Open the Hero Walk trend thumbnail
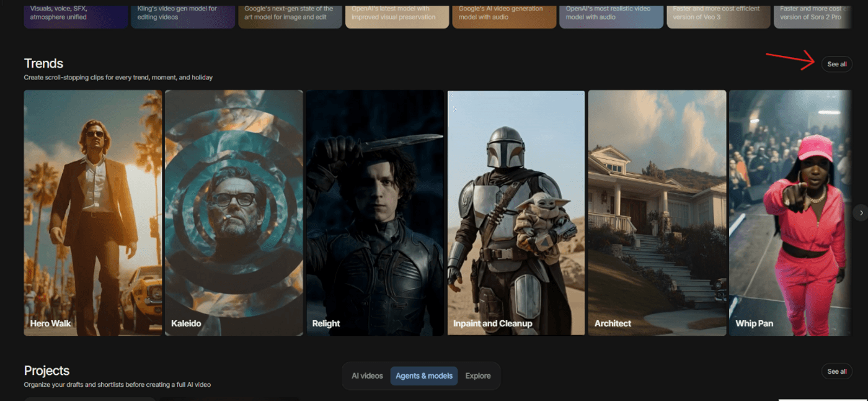Viewport: 868px width, 401px height. click(x=93, y=213)
